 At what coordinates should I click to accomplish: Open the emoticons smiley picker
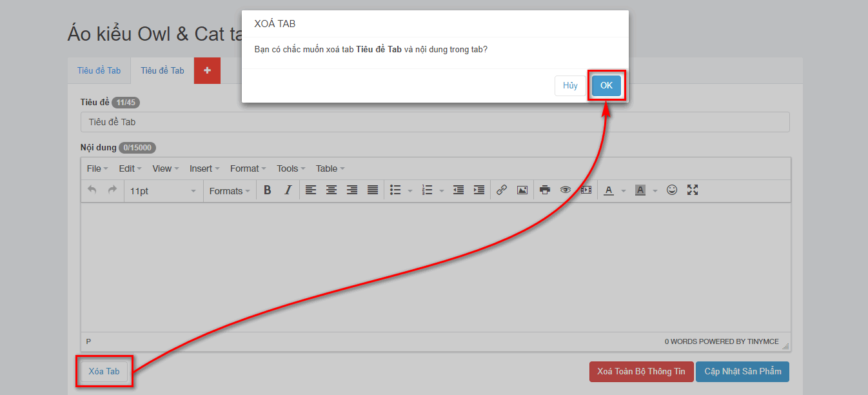[x=672, y=190]
